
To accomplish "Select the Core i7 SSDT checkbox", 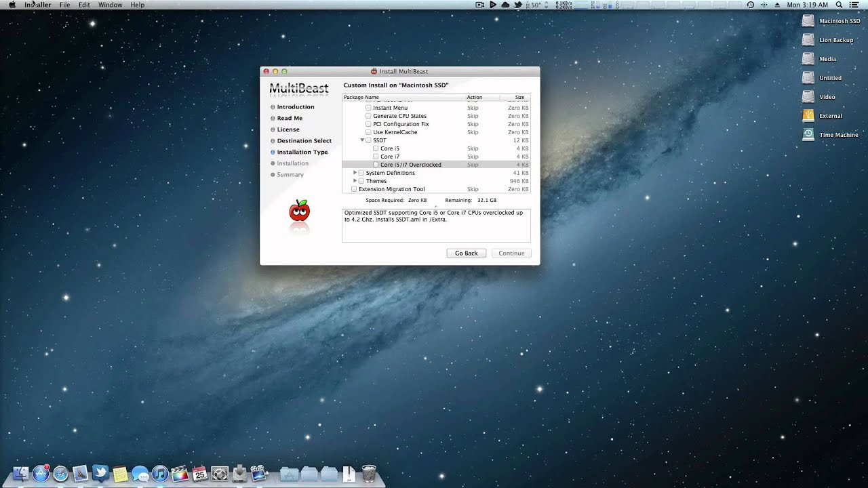I will pos(376,157).
